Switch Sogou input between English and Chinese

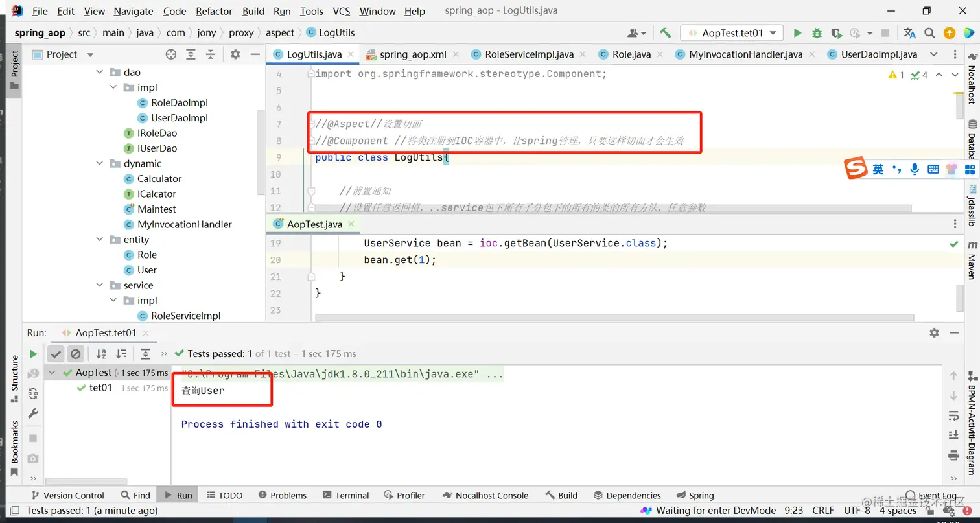point(878,169)
